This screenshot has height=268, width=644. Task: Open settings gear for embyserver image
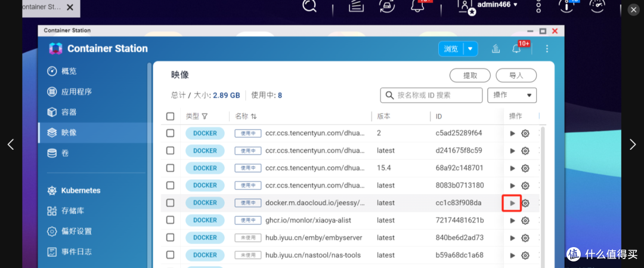(525, 238)
